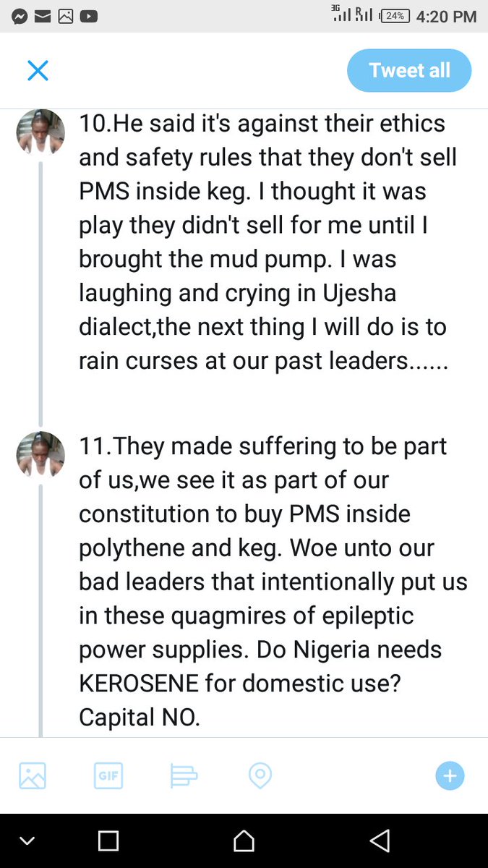The width and height of the screenshot is (488, 868).
Task: Tap the 4:20 PM clock
Action: tap(446, 16)
